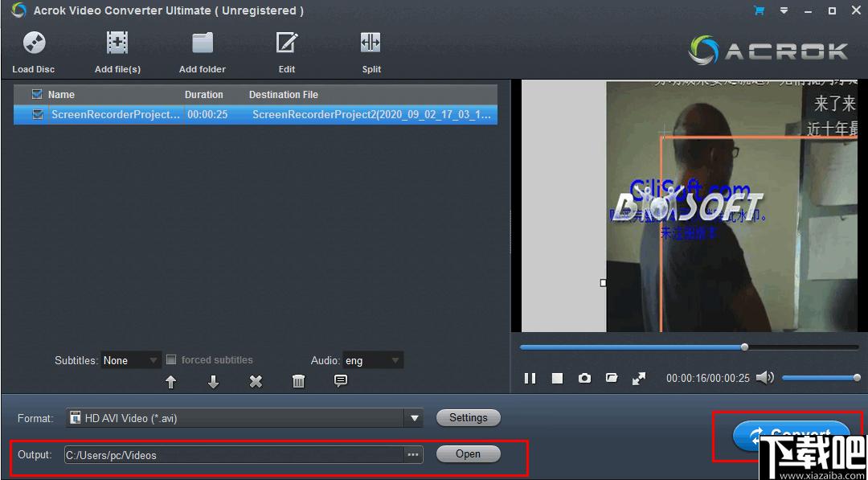Toggle the select-all checkbox in header
The image size is (868, 480).
[x=37, y=94]
